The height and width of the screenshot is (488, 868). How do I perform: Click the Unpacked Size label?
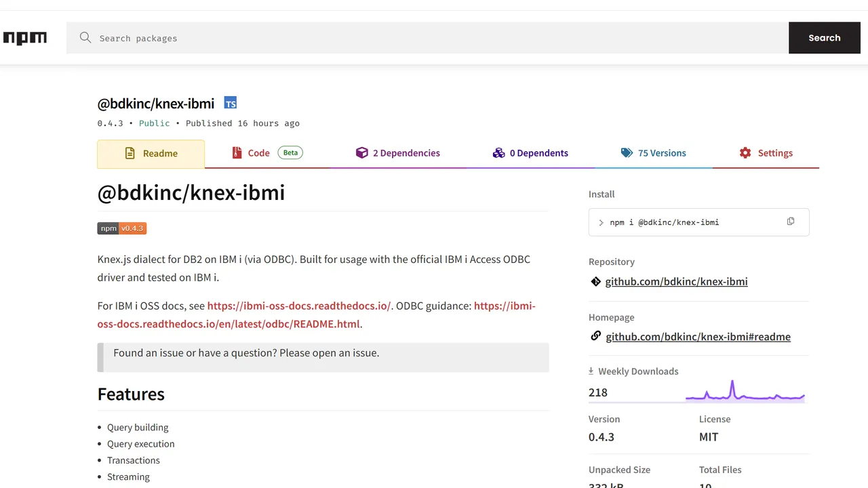tap(619, 470)
